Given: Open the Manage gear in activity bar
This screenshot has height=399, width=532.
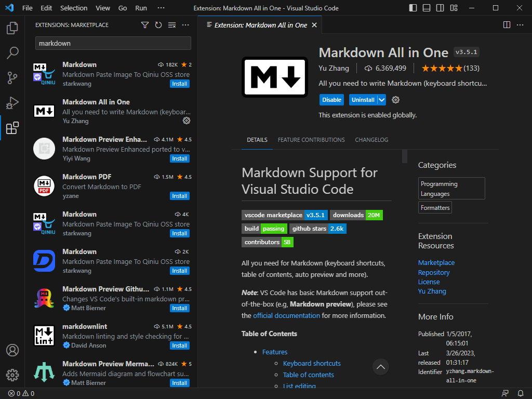Looking at the screenshot, I should tap(12, 375).
